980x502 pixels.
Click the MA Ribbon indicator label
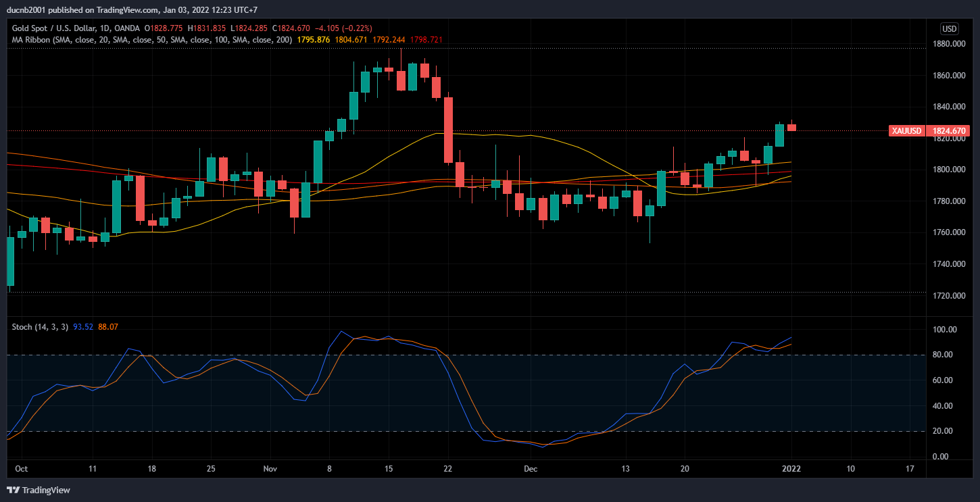coord(152,40)
